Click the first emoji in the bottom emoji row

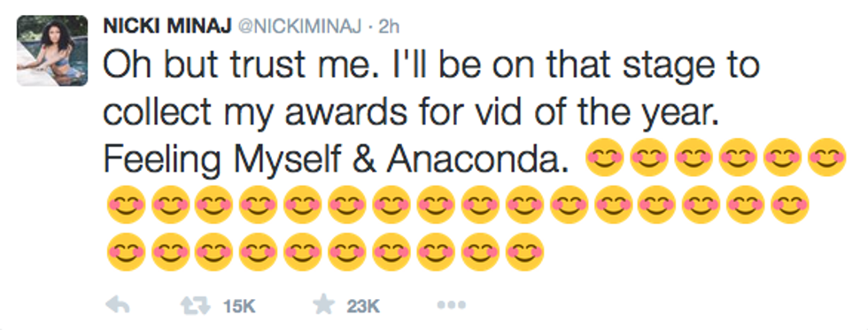126,251
